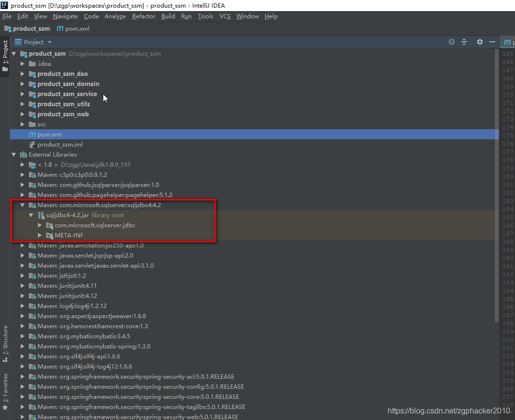Click pom.xml in the breadcrumb bar

pos(77,28)
